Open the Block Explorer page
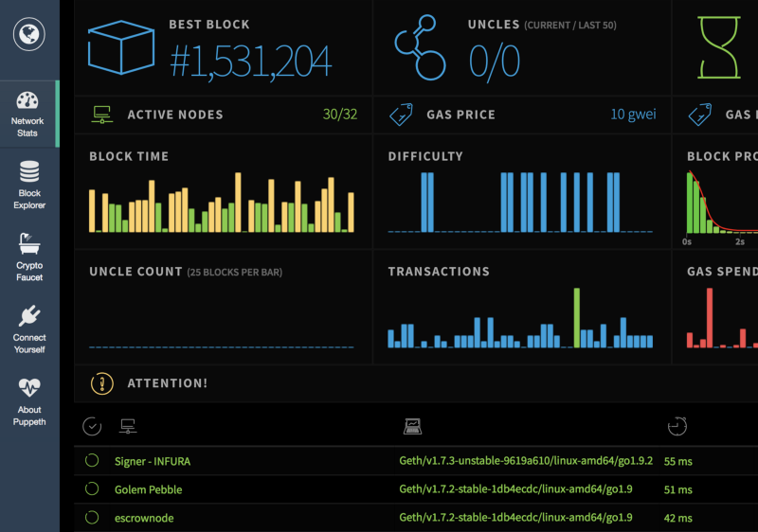758x532 pixels. (x=29, y=185)
